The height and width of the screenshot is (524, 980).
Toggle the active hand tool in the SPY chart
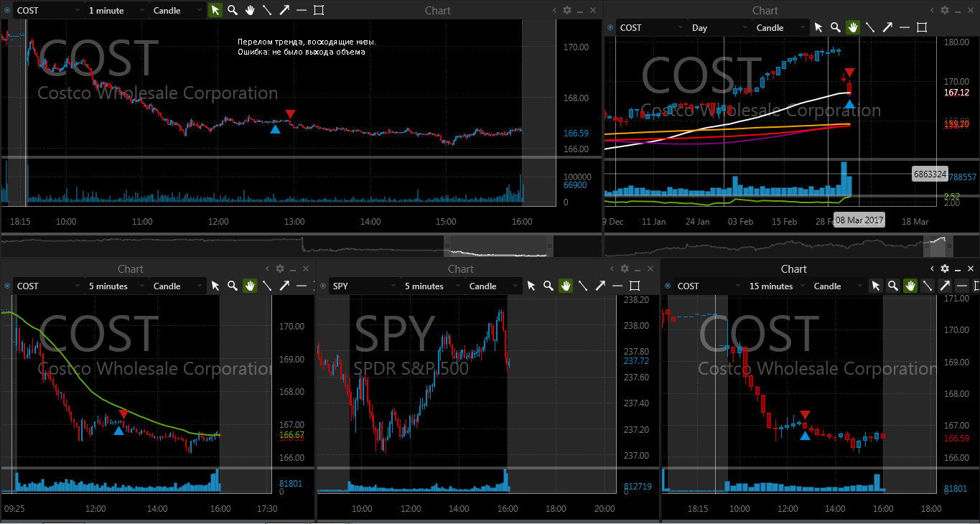point(566,286)
